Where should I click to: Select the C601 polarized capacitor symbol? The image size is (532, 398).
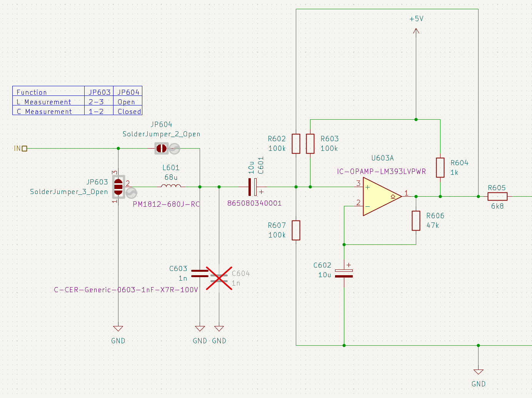[x=252, y=187]
